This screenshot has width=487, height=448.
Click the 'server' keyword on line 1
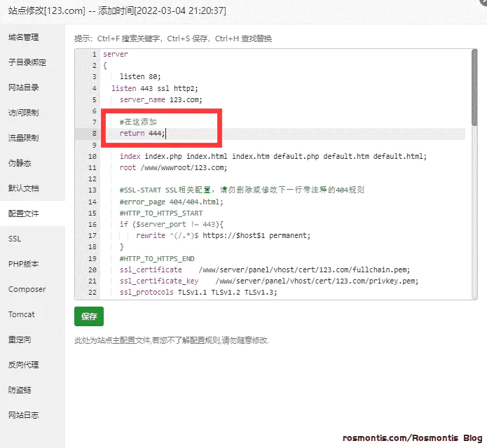coord(116,55)
